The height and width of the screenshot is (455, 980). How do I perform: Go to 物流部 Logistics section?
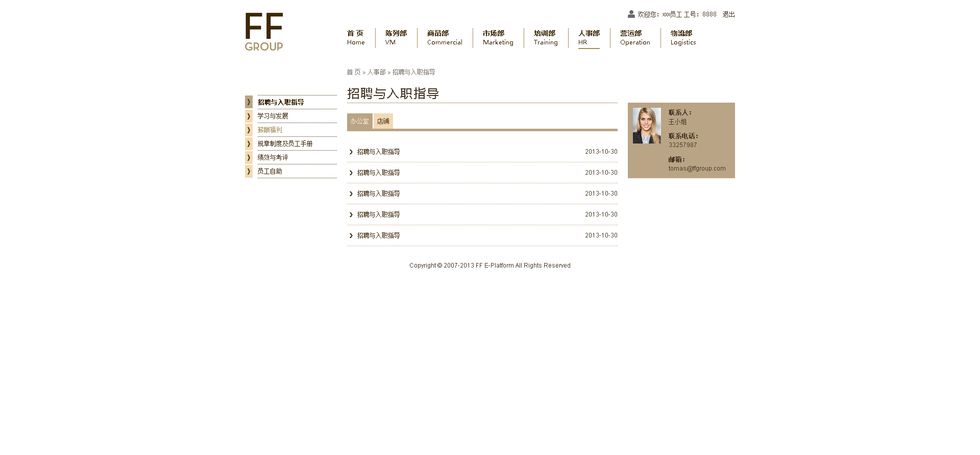click(683, 38)
